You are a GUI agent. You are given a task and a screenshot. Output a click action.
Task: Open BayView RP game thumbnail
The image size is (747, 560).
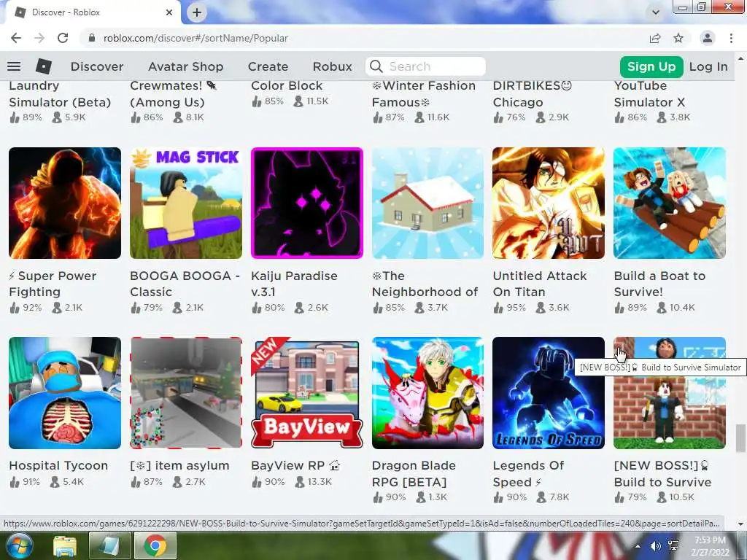307,393
